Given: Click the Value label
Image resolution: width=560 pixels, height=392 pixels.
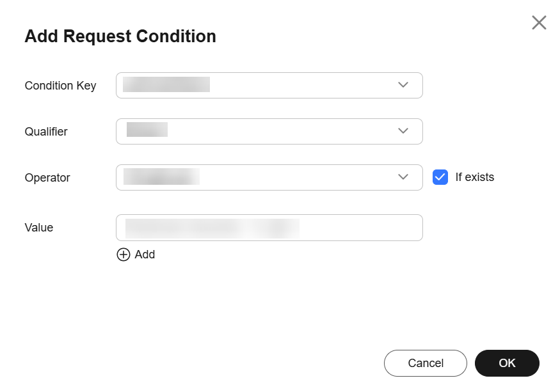Looking at the screenshot, I should [x=39, y=228].
